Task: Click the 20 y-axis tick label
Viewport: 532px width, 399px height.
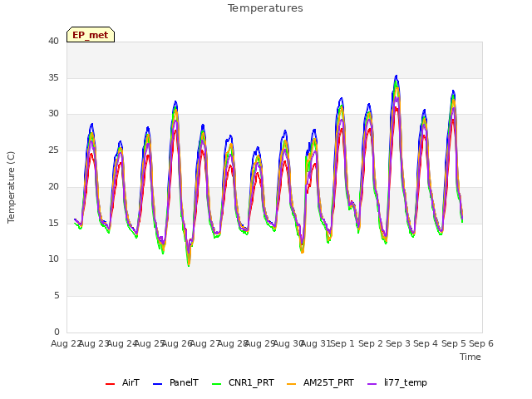Action: tap(53, 186)
